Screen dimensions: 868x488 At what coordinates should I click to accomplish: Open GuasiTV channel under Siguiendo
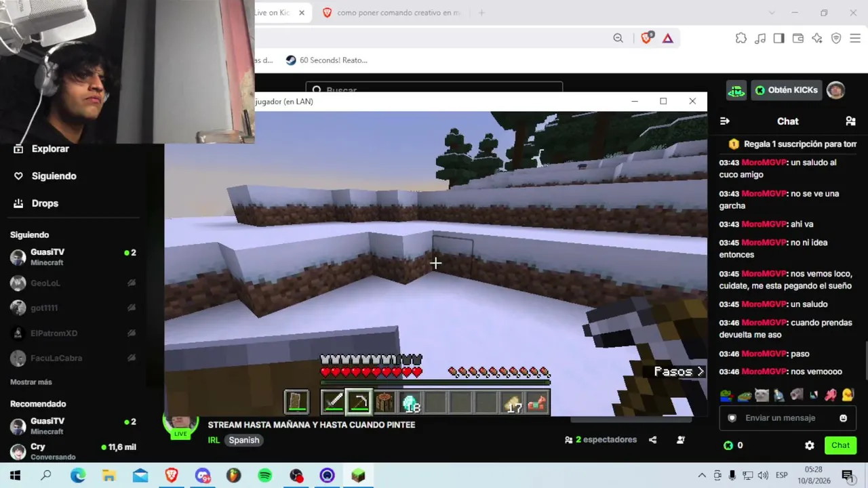pos(73,257)
